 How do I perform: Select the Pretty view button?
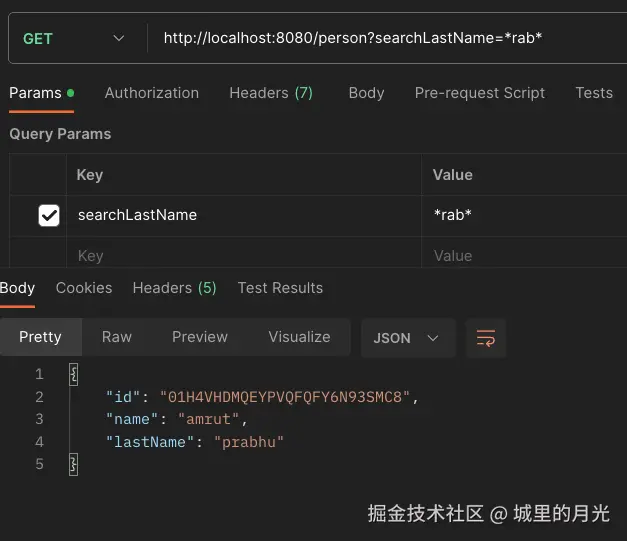40,337
